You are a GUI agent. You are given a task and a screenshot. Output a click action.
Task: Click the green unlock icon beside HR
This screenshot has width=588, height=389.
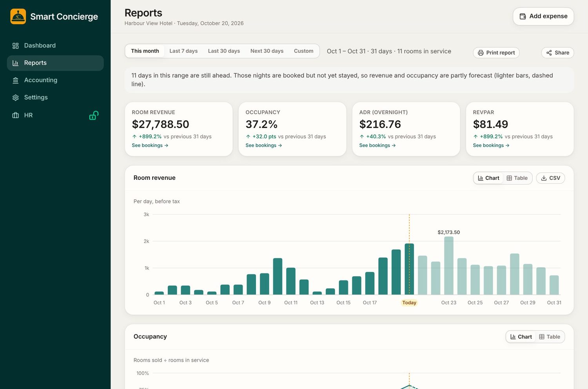click(94, 115)
